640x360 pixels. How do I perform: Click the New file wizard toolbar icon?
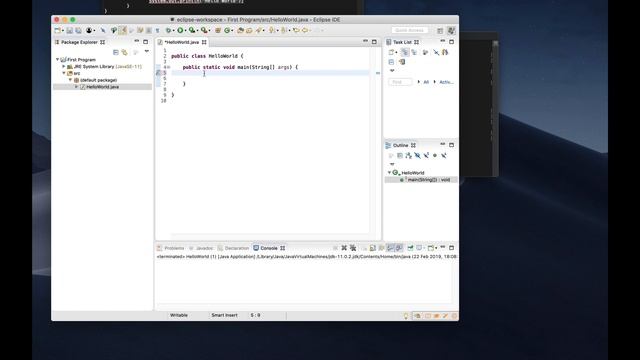(57, 30)
